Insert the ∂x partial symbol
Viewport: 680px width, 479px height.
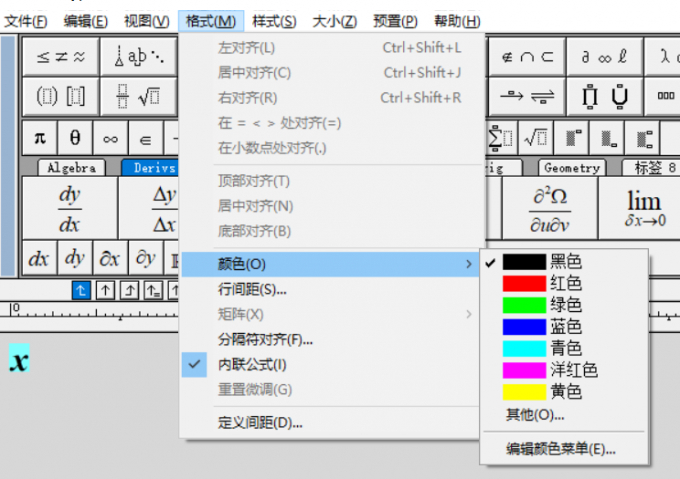coord(110,259)
